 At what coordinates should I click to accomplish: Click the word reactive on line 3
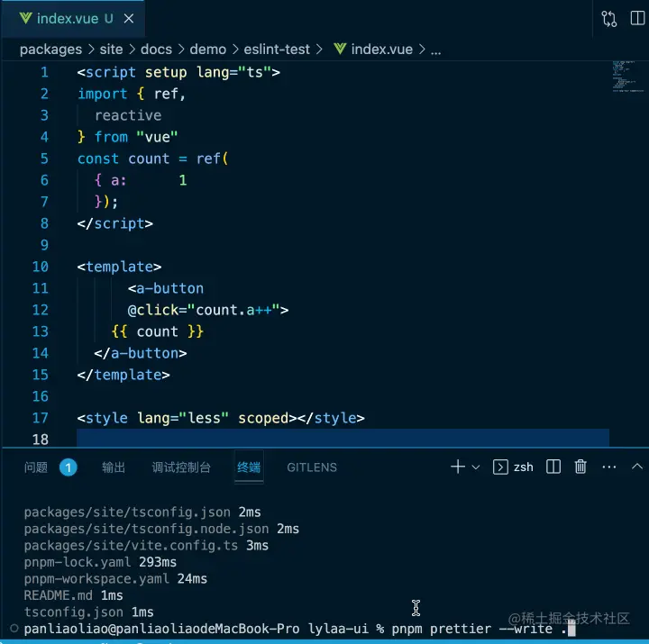coord(128,115)
